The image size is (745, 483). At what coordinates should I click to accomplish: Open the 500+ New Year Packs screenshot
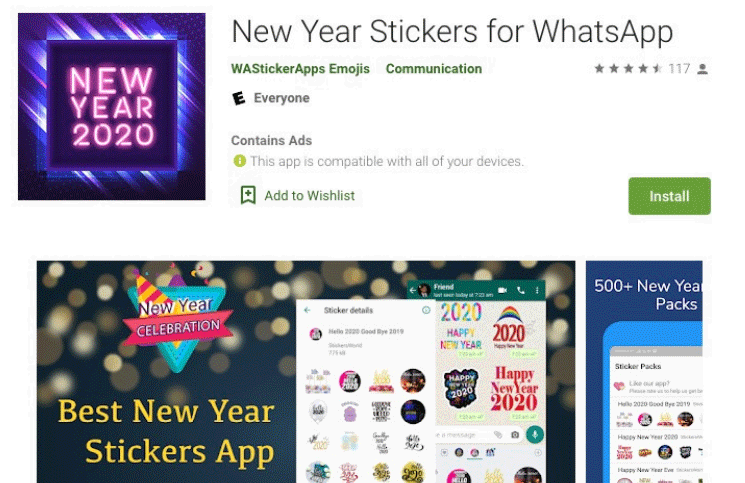pyautogui.click(x=644, y=372)
